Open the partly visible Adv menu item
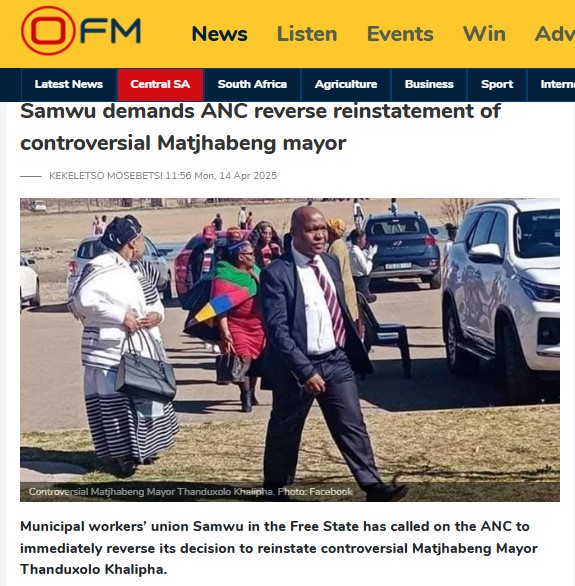This screenshot has width=575, height=586. pos(555,34)
